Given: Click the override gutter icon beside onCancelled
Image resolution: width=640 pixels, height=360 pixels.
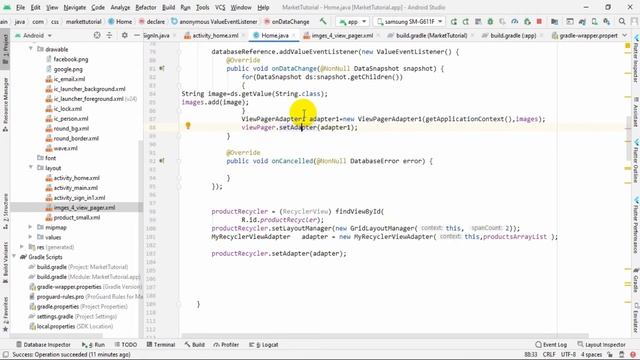Looking at the screenshot, I should tap(162, 161).
